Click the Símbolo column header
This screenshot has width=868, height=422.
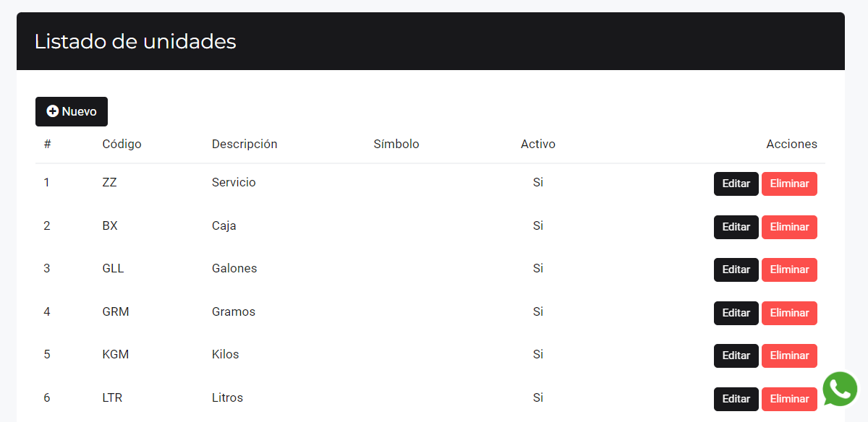pyautogui.click(x=396, y=144)
